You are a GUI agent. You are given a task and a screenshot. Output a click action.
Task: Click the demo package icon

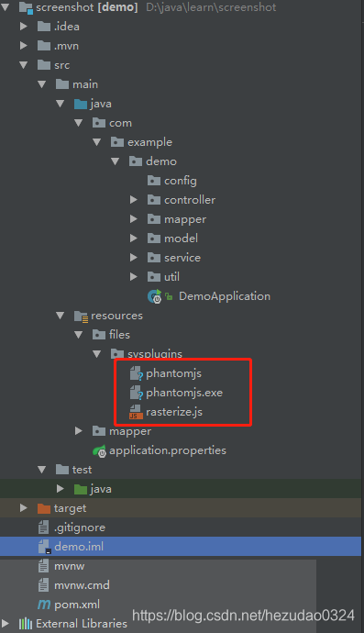coord(136,161)
